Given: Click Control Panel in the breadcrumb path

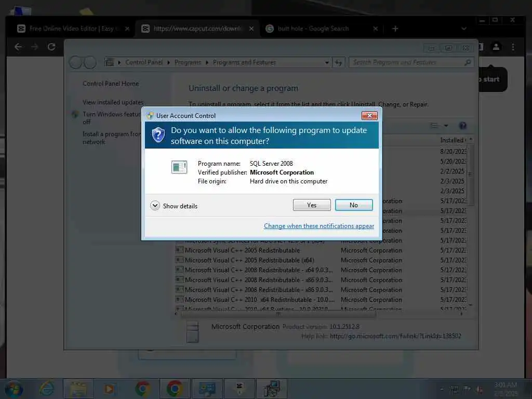Looking at the screenshot, I should 144,62.
